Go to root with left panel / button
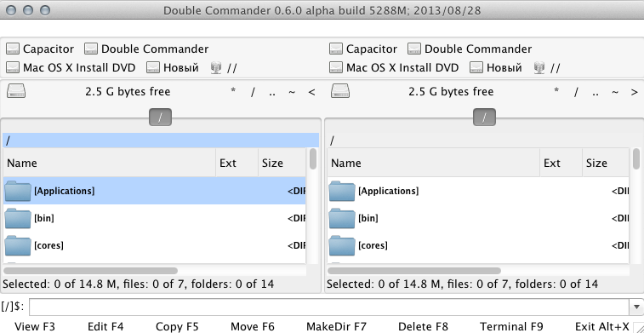644x333 pixels. pyautogui.click(x=253, y=91)
